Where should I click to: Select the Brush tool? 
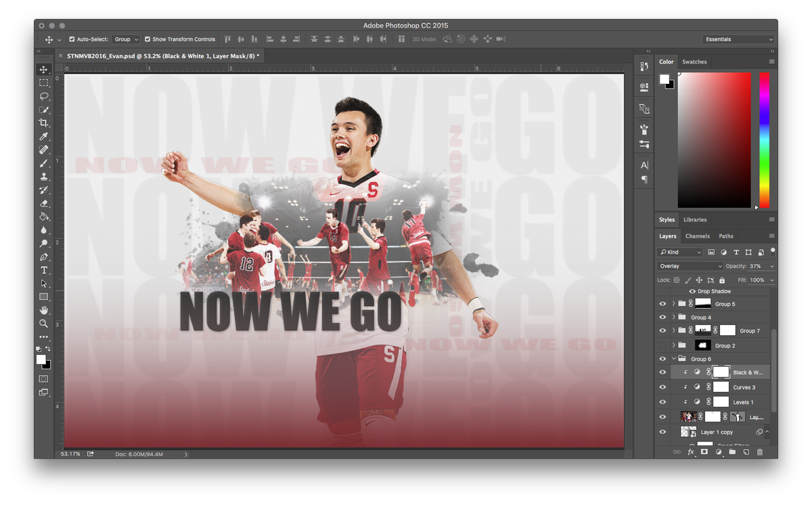(x=43, y=163)
